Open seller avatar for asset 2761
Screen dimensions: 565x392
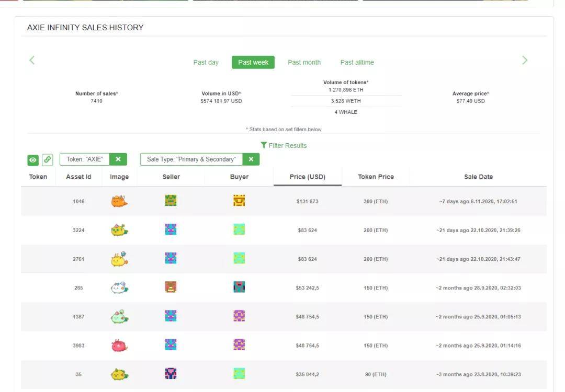click(171, 258)
